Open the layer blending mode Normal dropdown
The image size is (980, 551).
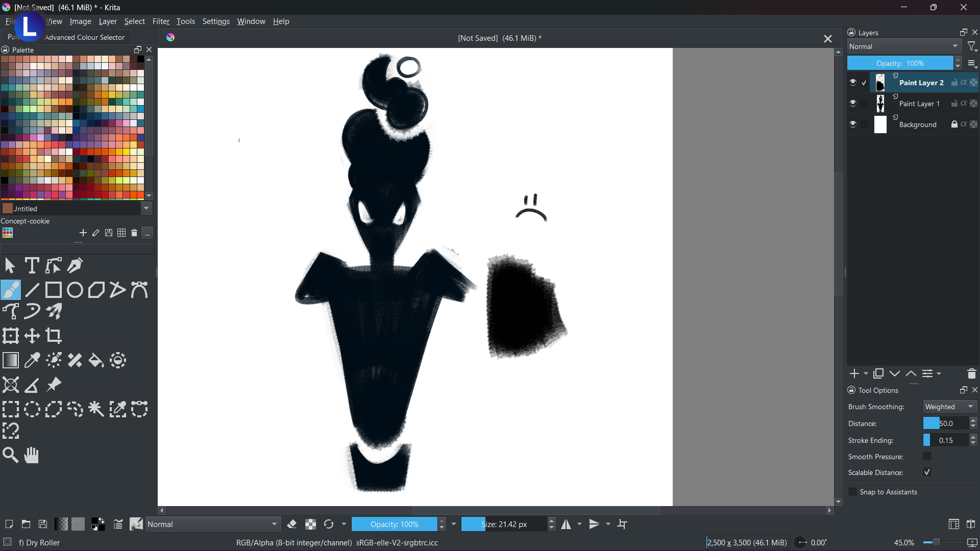coord(904,46)
